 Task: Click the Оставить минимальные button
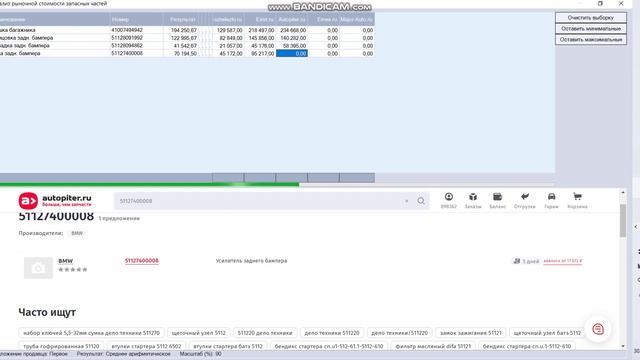click(x=591, y=29)
